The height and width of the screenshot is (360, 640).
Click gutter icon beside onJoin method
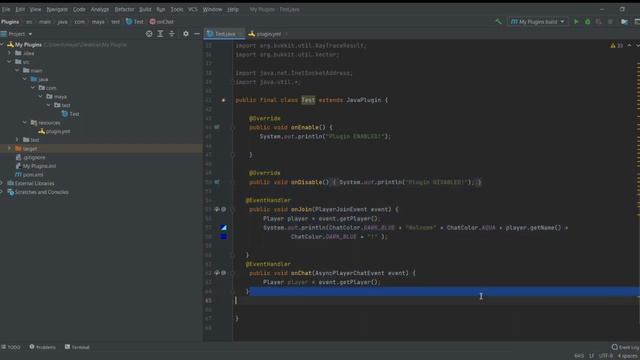click(220, 209)
